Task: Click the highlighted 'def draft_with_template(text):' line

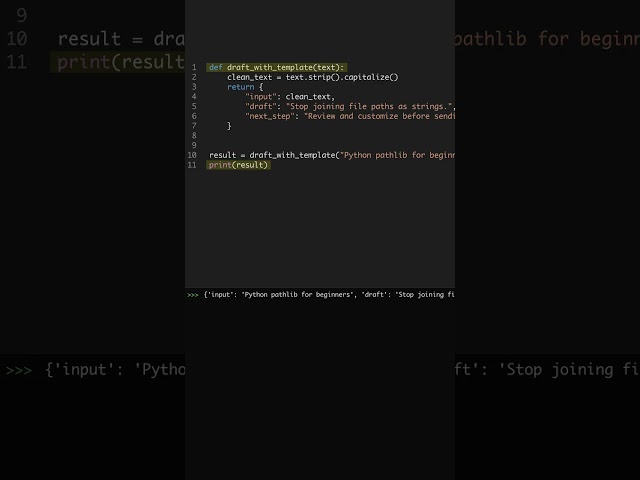Action: tap(277, 67)
